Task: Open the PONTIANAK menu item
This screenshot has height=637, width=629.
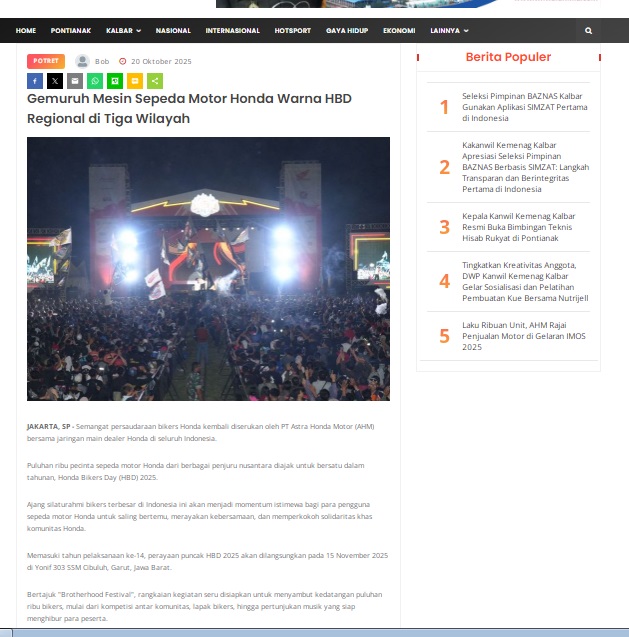Action: 70,31
